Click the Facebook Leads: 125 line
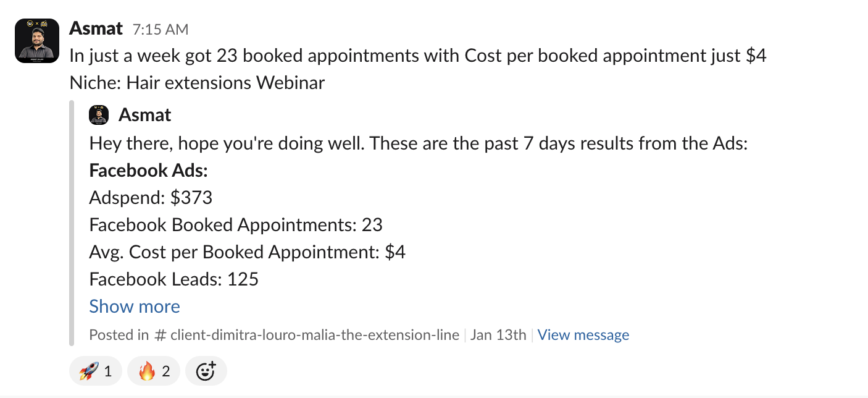The width and height of the screenshot is (868, 398). pos(174,279)
